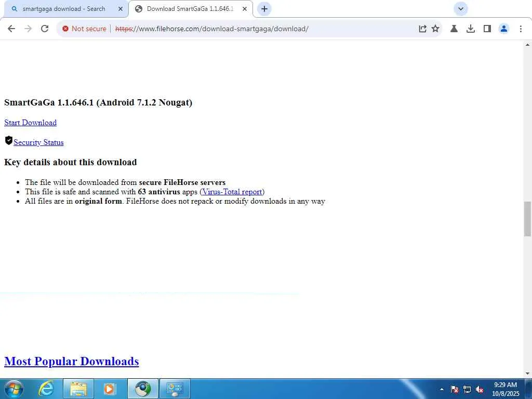This screenshot has width=532, height=399.
Task: Click the network tray icon
Action: [467, 389]
